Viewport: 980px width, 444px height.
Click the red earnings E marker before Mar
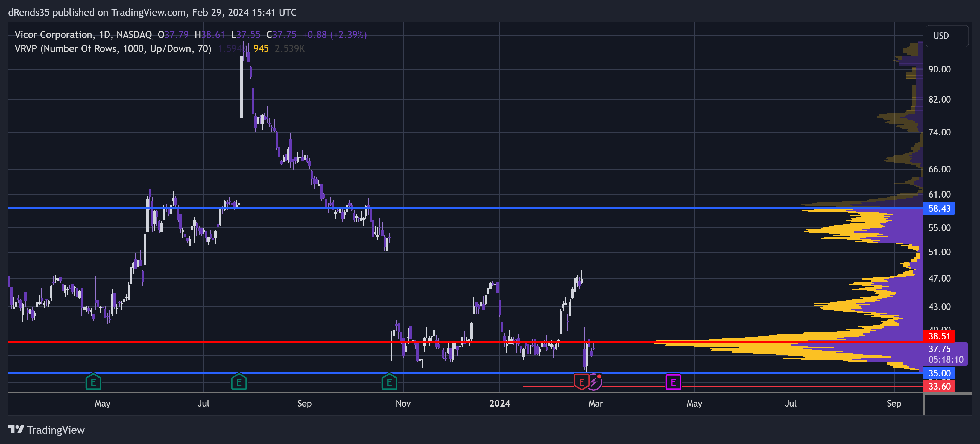pos(581,382)
